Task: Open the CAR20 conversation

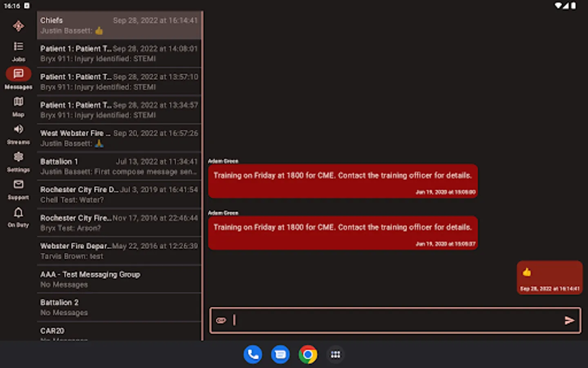Action: click(x=119, y=332)
